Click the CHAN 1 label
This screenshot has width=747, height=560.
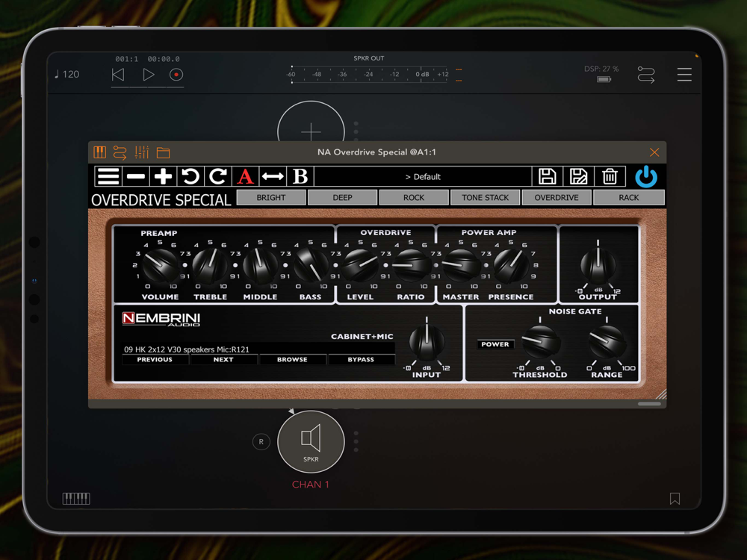311,485
